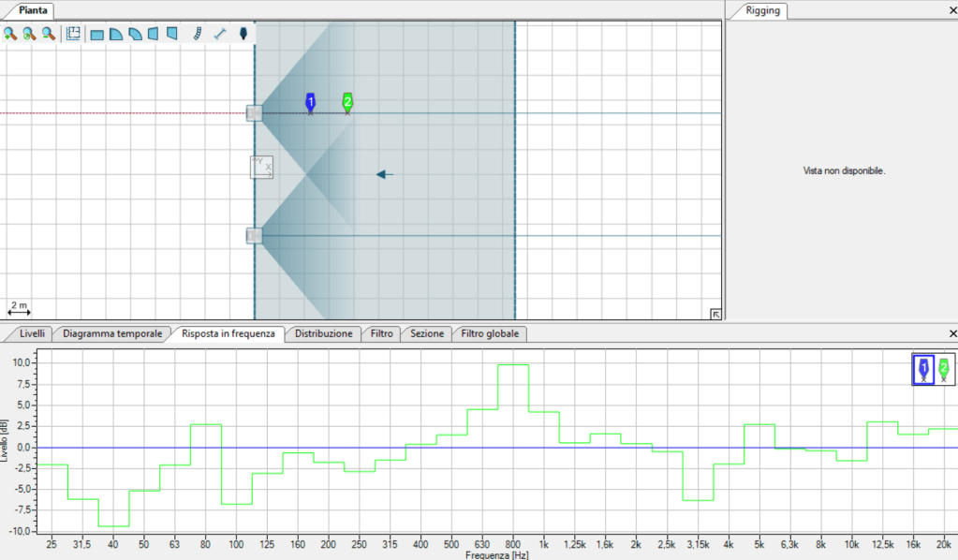This screenshot has width=958, height=560.
Task: Switch to the Distribuzione tab
Action: click(x=323, y=333)
